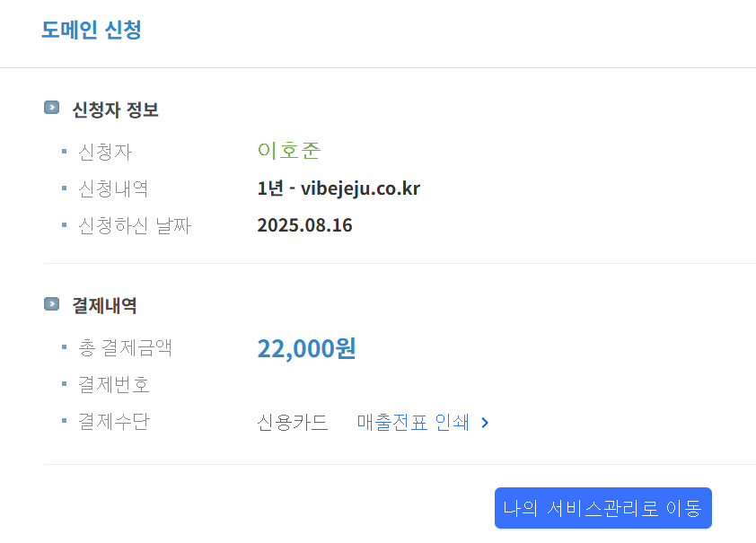Click the chevron next to 매출전표 인쇄
756x543 pixels.
(x=485, y=423)
